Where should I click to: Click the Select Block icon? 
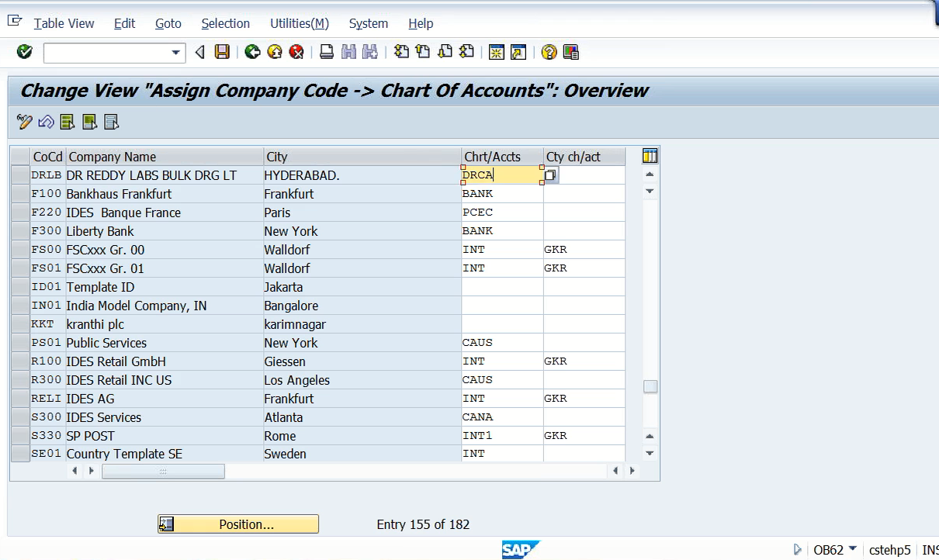coord(89,122)
